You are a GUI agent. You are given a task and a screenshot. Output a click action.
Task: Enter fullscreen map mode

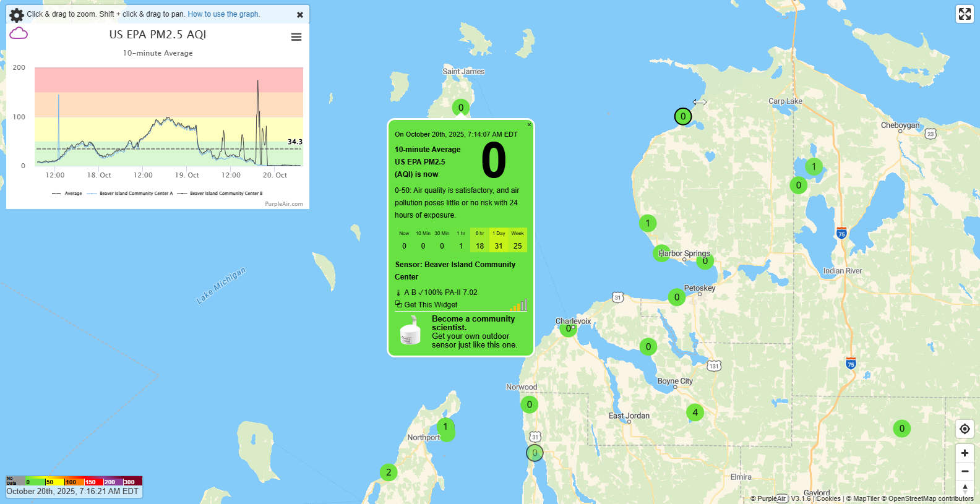tap(965, 14)
